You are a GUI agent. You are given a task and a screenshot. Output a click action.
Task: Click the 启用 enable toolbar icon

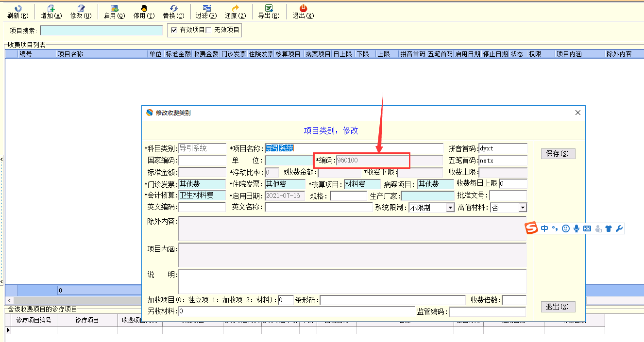coord(114,8)
